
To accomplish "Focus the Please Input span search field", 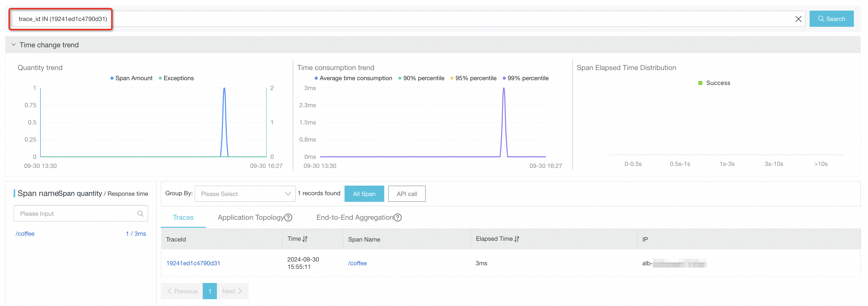I will [x=81, y=214].
